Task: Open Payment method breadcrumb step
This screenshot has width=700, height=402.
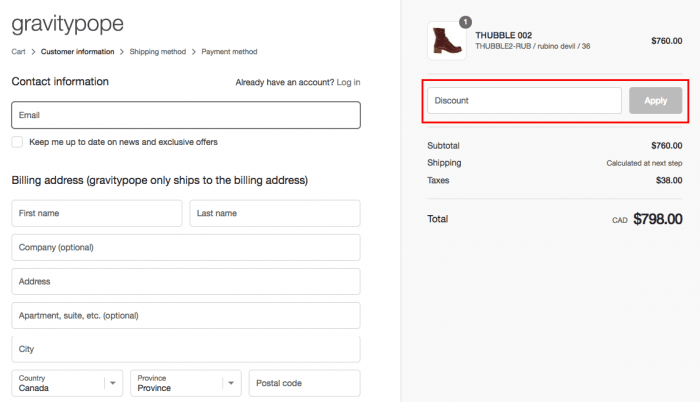Action: click(x=229, y=52)
